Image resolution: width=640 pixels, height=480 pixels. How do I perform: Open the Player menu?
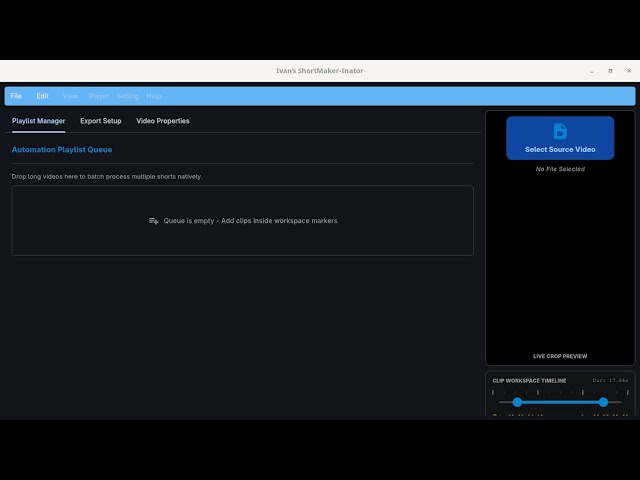99,96
